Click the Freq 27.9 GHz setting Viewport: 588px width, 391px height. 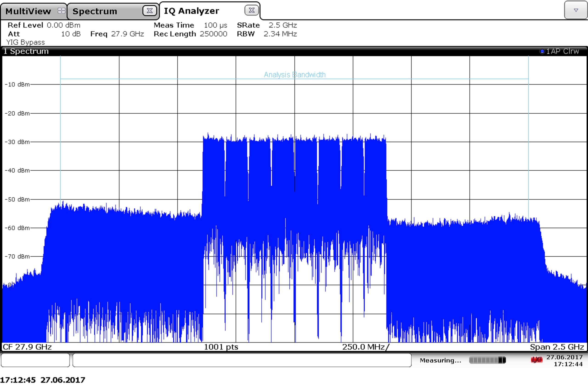click(117, 34)
